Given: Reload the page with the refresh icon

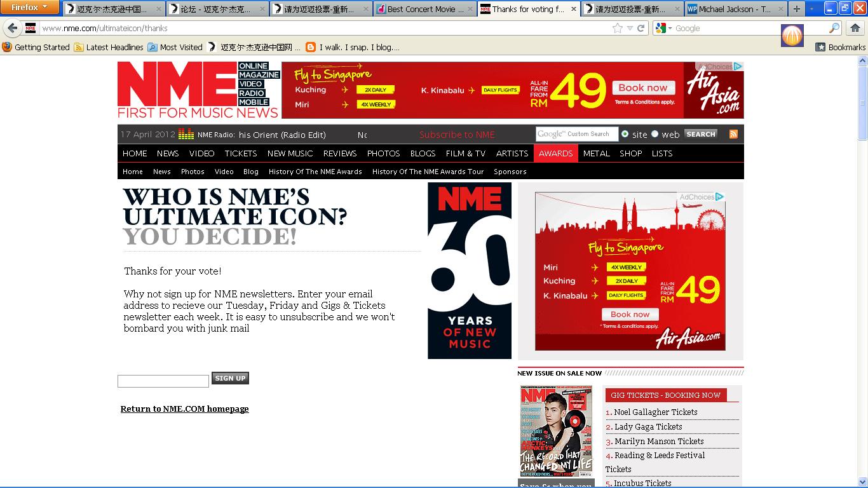Looking at the screenshot, I should pos(641,28).
